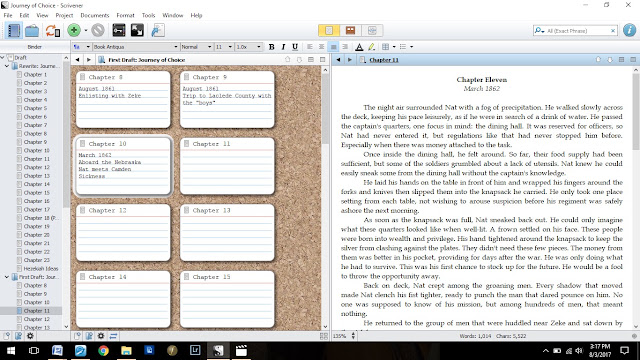Open the Edit menu

click(24, 15)
